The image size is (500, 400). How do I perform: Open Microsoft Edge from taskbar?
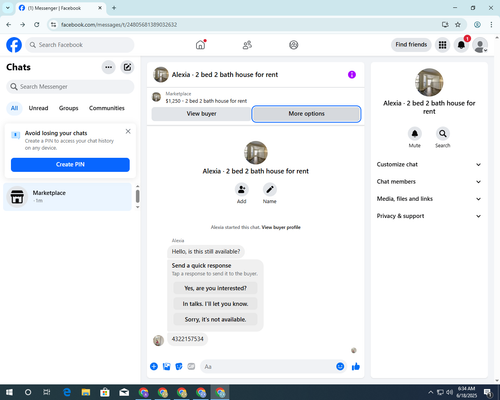67,392
